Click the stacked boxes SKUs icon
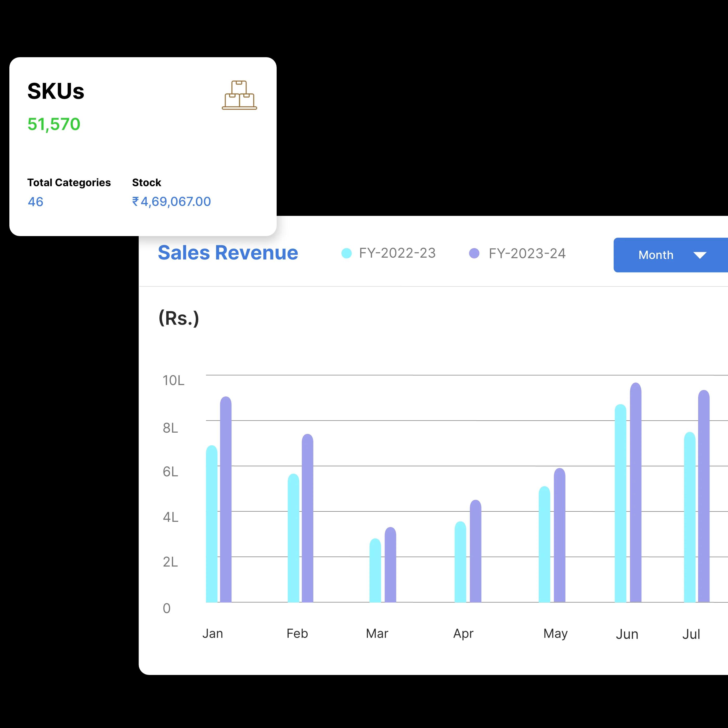This screenshot has width=728, height=728. click(x=239, y=95)
